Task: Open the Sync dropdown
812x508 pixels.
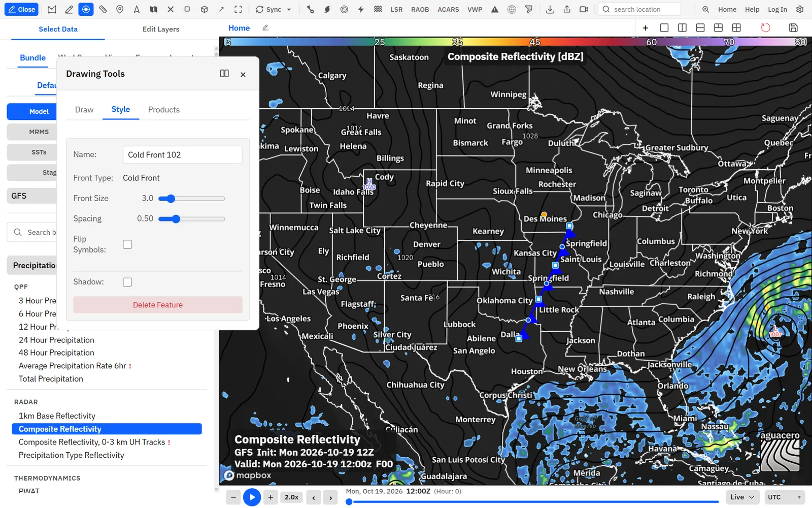Action: pos(274,9)
